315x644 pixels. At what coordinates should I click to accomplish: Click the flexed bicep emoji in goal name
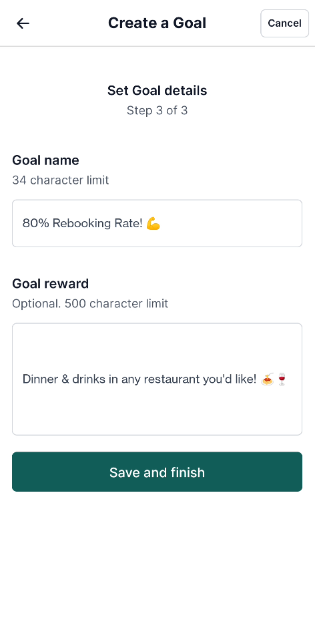pyautogui.click(x=153, y=223)
